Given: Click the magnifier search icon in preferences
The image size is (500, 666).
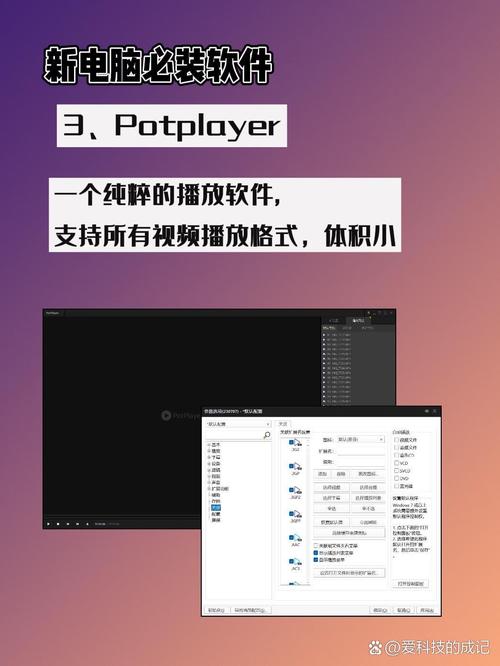Looking at the screenshot, I should click(x=267, y=435).
